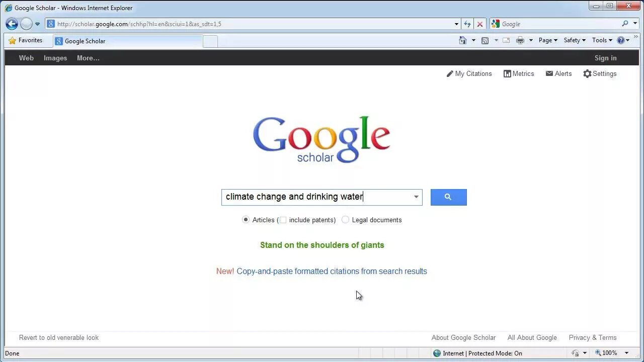
Task: Click the Sign in link
Action: [x=605, y=58]
